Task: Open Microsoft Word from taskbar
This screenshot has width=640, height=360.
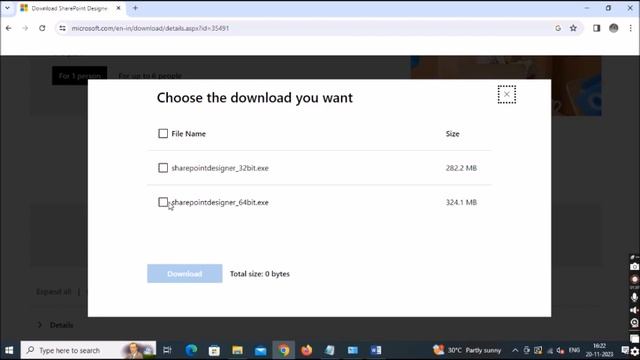Action: (376, 350)
